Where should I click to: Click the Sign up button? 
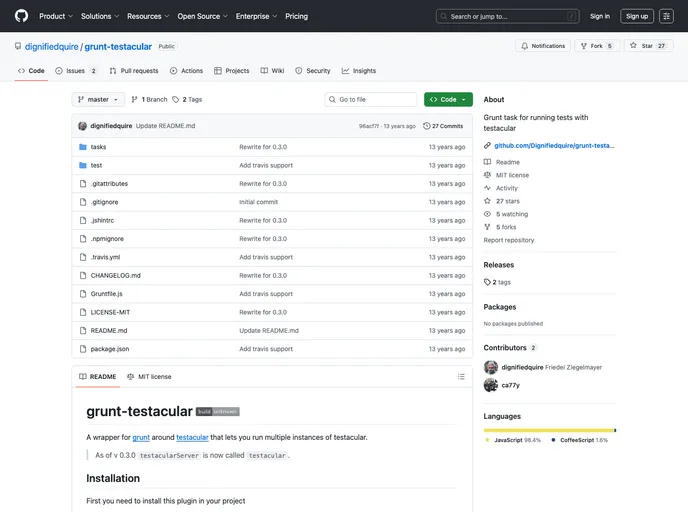637,16
